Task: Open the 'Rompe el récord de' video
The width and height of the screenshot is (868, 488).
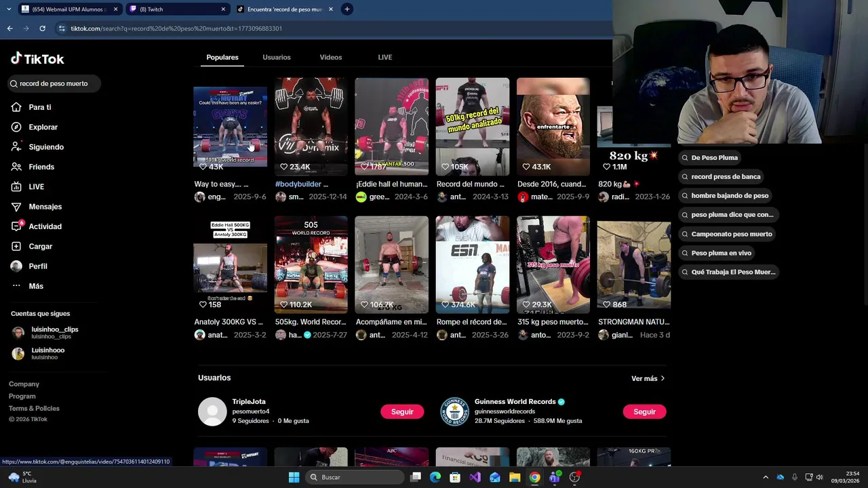Action: (x=473, y=264)
